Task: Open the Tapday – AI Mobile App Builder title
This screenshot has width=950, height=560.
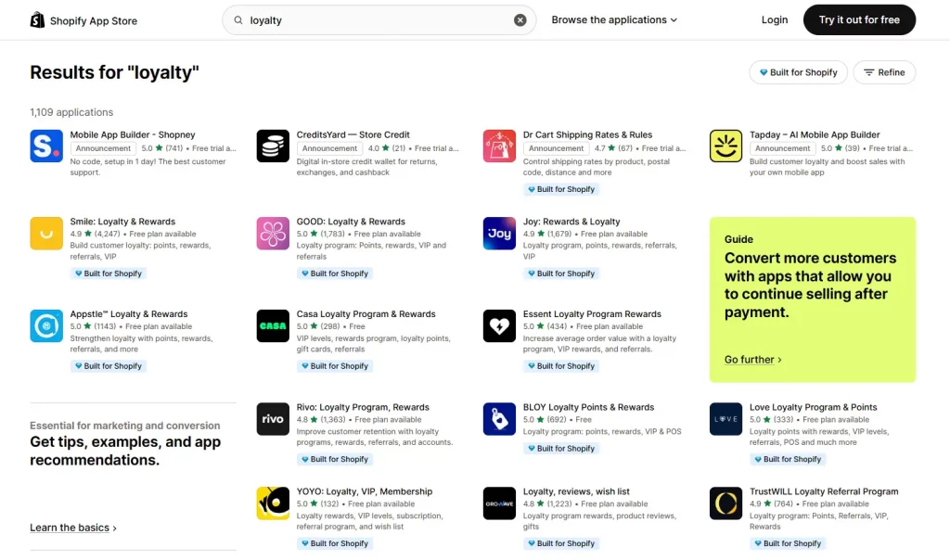Action: click(815, 134)
